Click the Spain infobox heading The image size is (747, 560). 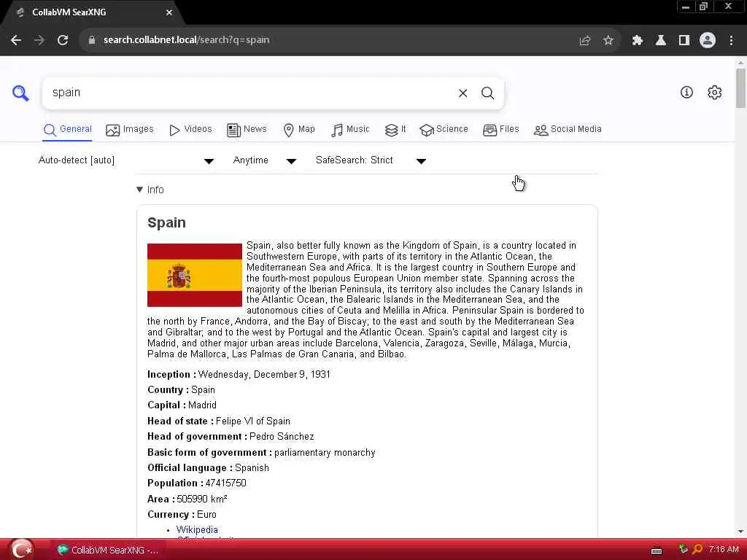pyautogui.click(x=166, y=222)
